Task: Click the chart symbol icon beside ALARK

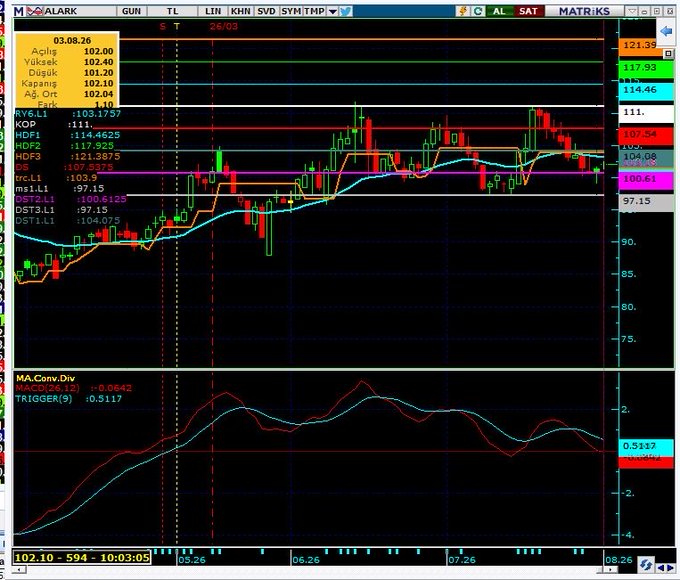Action: 35,11
